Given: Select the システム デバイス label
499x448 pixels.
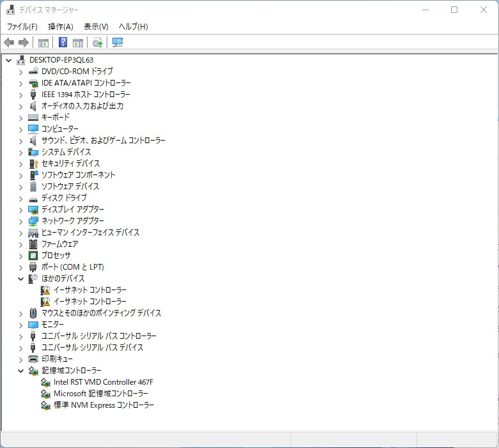Looking at the screenshot, I should [66, 152].
